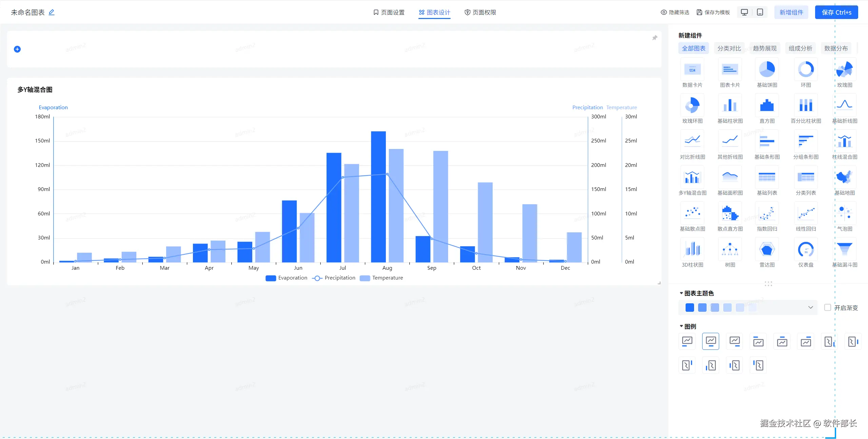Viewport: 868px width, 439px height.
Task: Switch to the 页面设置 tab
Action: (389, 12)
